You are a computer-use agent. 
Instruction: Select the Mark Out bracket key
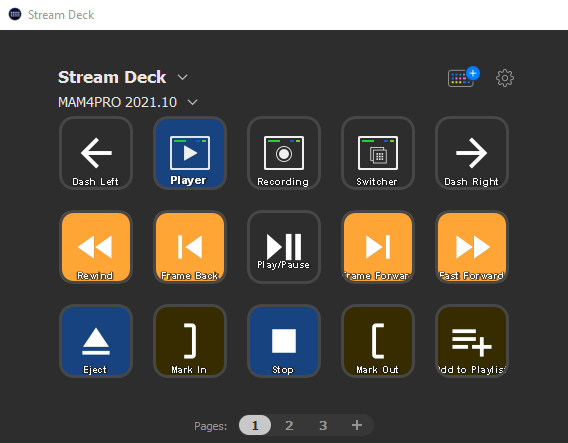coord(378,341)
